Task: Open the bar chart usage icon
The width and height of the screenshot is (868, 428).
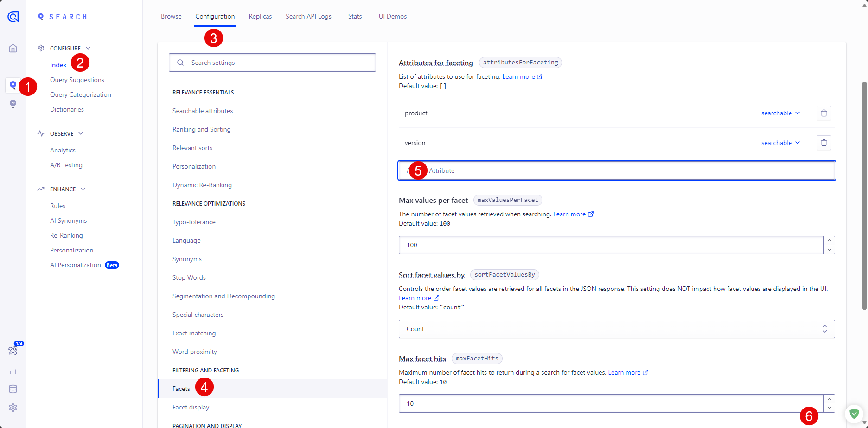Action: pyautogui.click(x=13, y=371)
